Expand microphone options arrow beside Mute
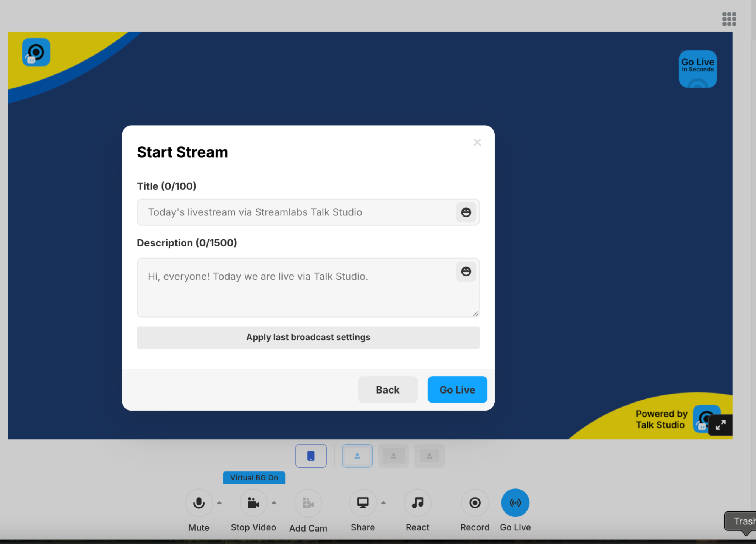Viewport: 756px width, 544px height. click(219, 503)
